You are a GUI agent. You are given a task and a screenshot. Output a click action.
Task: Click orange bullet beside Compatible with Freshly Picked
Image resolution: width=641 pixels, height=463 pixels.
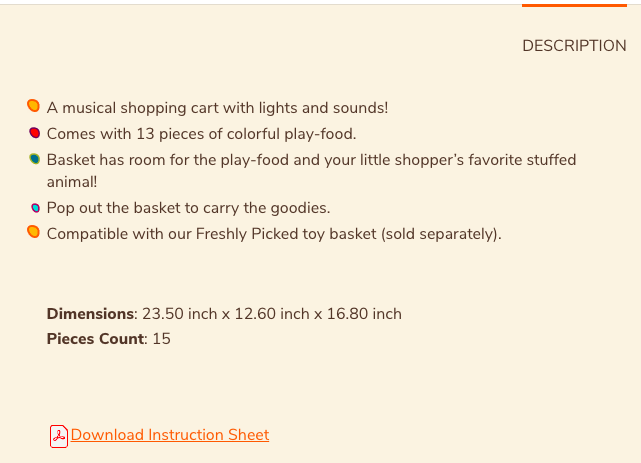point(34,232)
